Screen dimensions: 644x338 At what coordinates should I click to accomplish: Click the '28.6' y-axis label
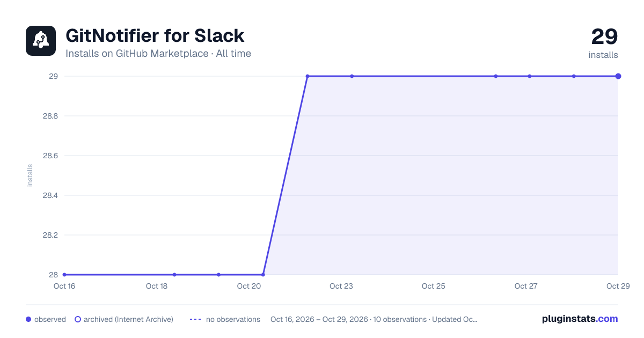50,156
